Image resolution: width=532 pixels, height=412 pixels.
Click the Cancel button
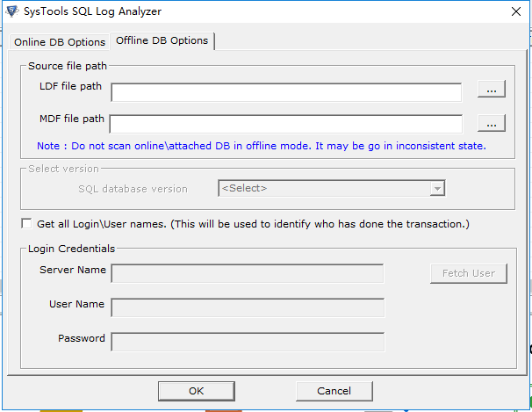334,391
